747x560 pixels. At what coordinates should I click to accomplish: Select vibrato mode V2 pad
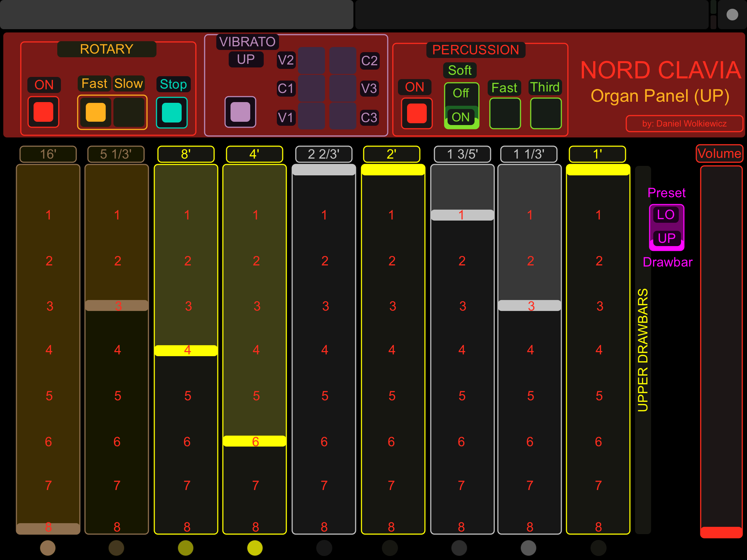point(311,60)
